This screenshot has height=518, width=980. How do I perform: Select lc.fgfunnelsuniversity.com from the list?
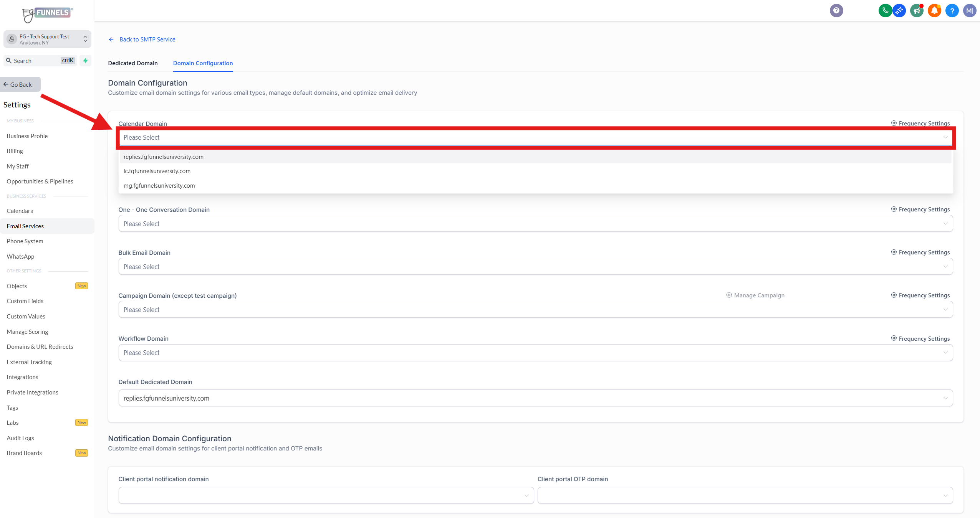[x=157, y=171]
